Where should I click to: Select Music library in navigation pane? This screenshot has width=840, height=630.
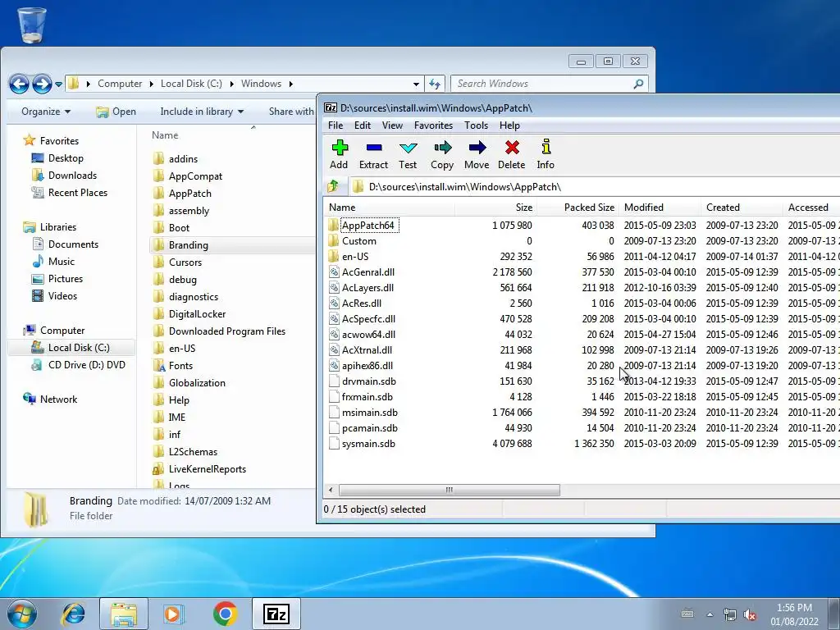pyautogui.click(x=61, y=262)
